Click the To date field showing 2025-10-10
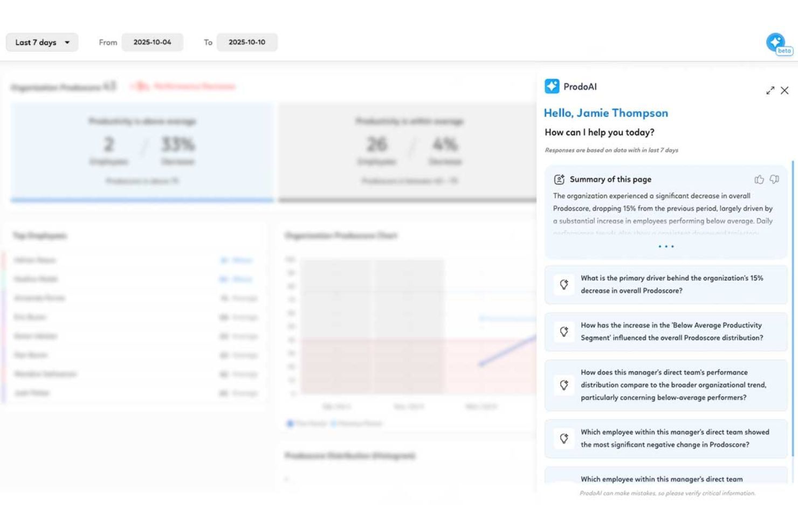The image size is (798, 532). [247, 42]
